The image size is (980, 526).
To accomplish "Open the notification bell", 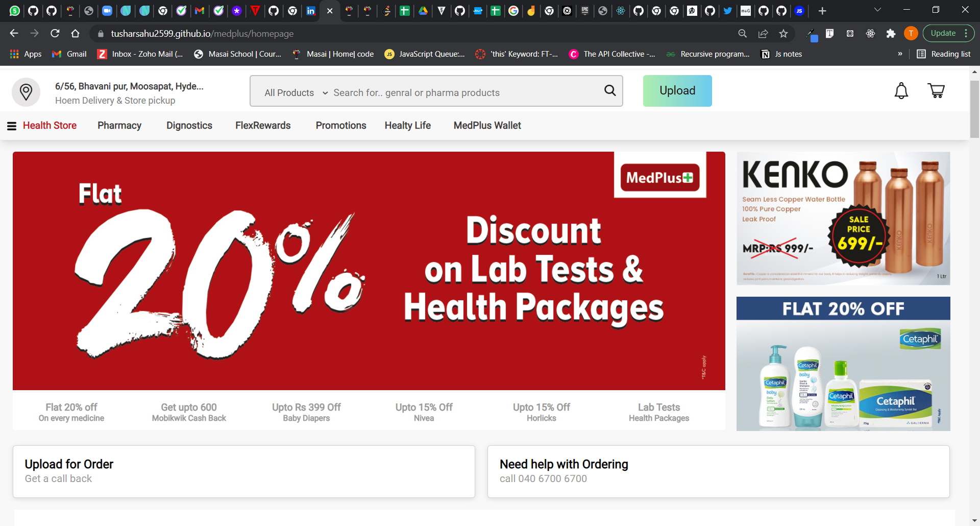I will click(901, 91).
